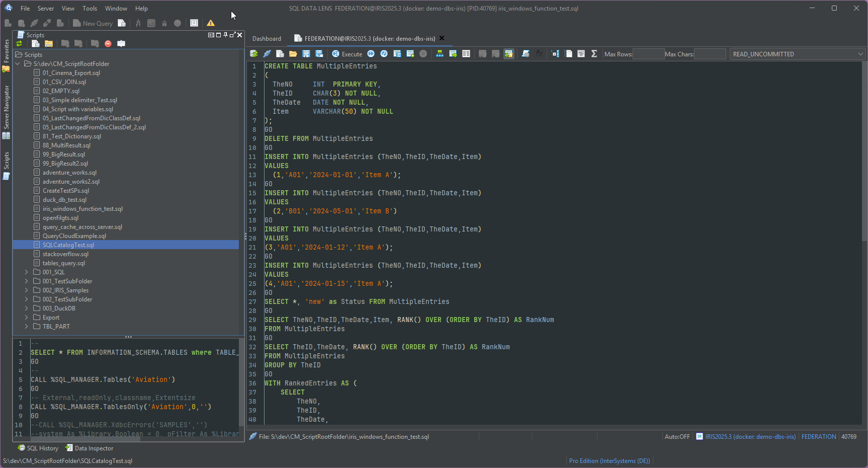Click the console terminal icon in main toolbar
Screen dimensions: 868x468
tap(151, 23)
